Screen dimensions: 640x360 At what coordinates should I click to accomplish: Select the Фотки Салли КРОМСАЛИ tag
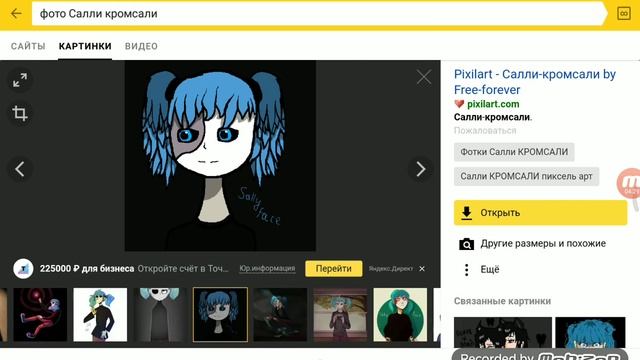(x=514, y=152)
